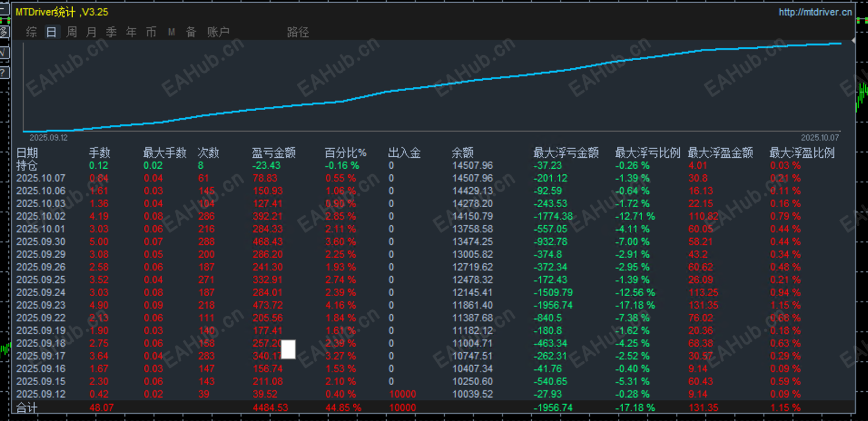The width and height of the screenshot is (868, 421).
Task: Switch to the 季 quarterly tab
Action: coord(111,32)
